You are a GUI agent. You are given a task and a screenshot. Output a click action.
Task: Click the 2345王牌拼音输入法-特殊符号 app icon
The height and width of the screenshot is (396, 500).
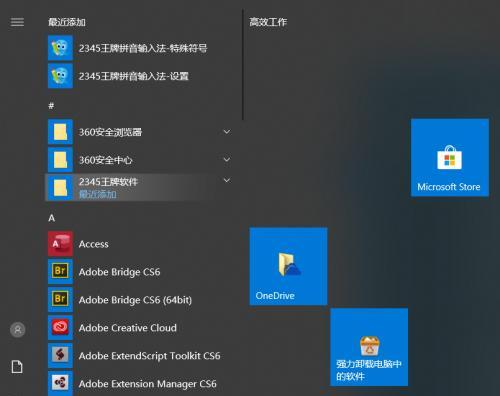pos(60,48)
